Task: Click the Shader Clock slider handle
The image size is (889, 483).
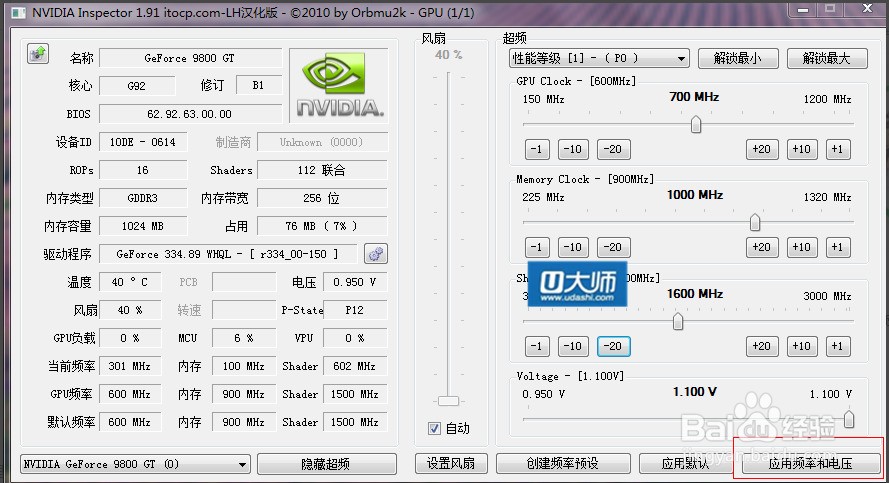Action: point(678,321)
